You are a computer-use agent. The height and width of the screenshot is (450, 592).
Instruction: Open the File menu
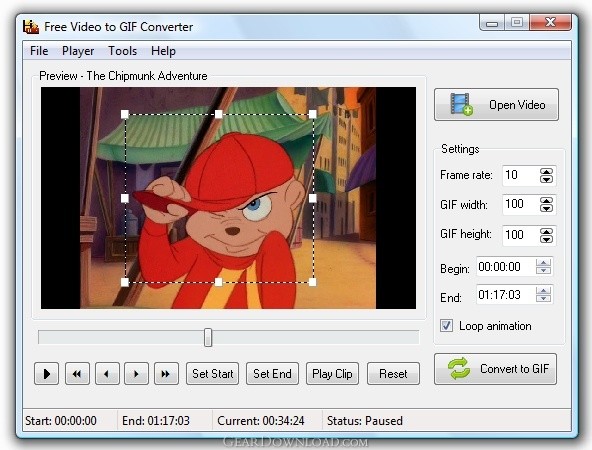coord(39,51)
